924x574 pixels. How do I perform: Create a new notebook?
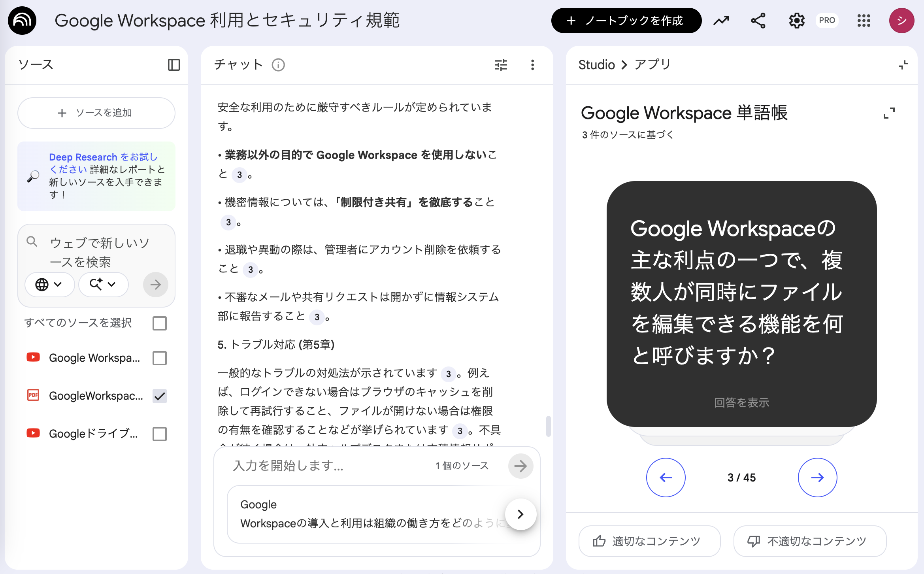coord(626,21)
